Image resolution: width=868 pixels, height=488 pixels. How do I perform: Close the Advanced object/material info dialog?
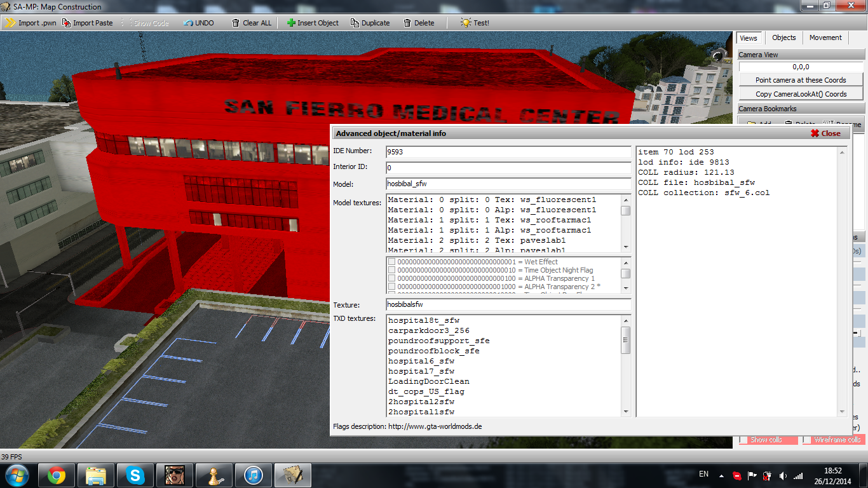point(825,133)
